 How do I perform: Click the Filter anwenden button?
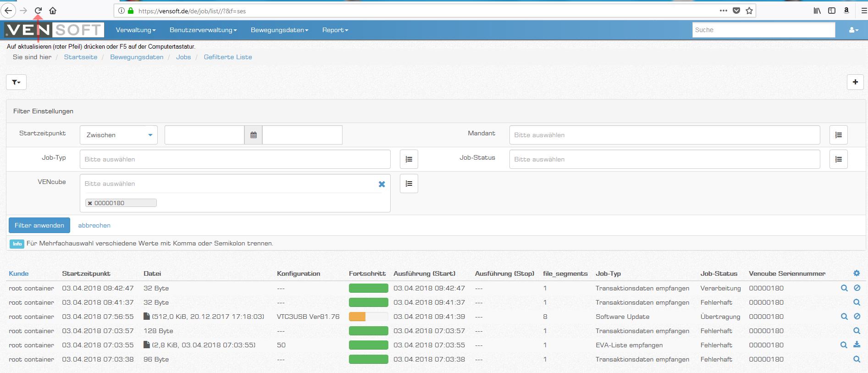[39, 225]
